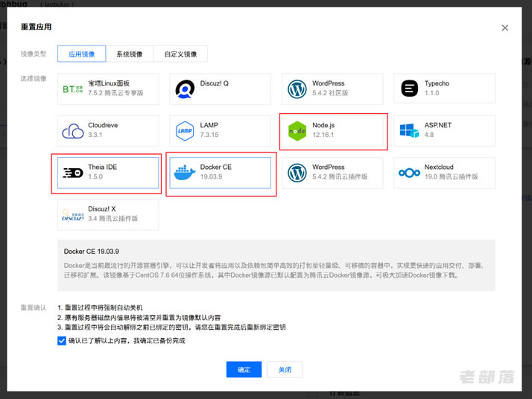The width and height of the screenshot is (532, 399).
Task: Click the label '确认已了解以上内容，我确定已备份完成'
Action: [127, 341]
